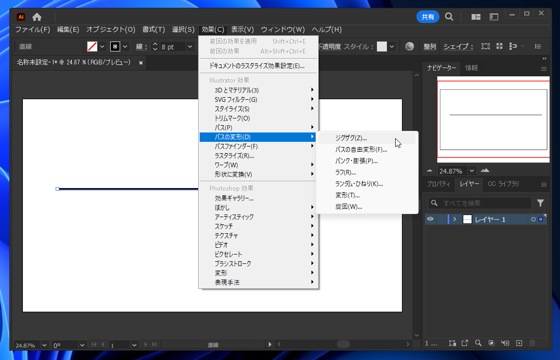Viewport: 560px width, 360px height.
Task: Click the すべてを検索 layer search field
Action: [x=480, y=203]
